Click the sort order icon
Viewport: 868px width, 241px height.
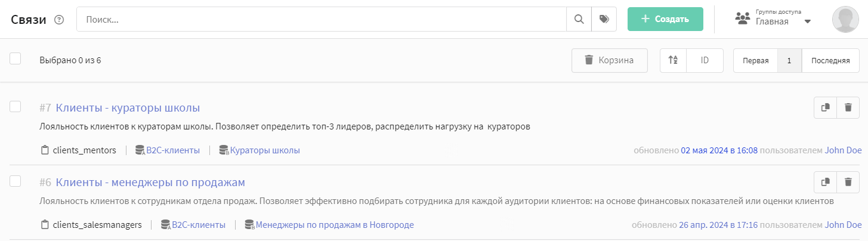click(x=673, y=60)
